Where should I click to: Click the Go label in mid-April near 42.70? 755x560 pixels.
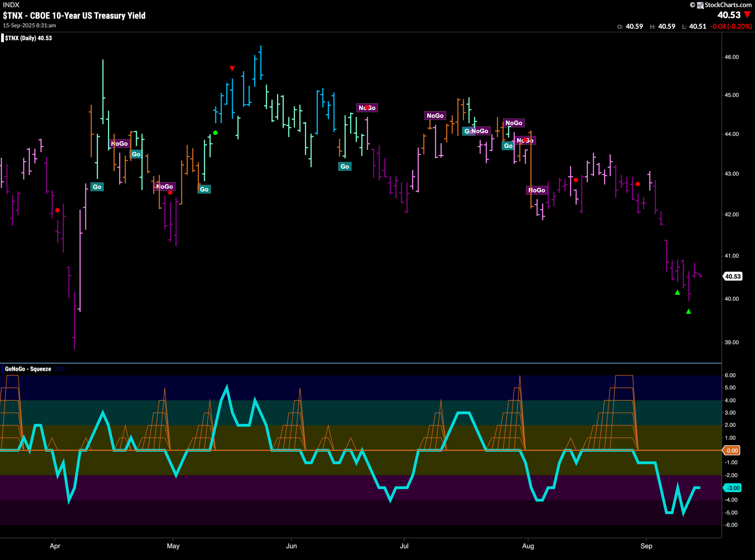tap(97, 187)
